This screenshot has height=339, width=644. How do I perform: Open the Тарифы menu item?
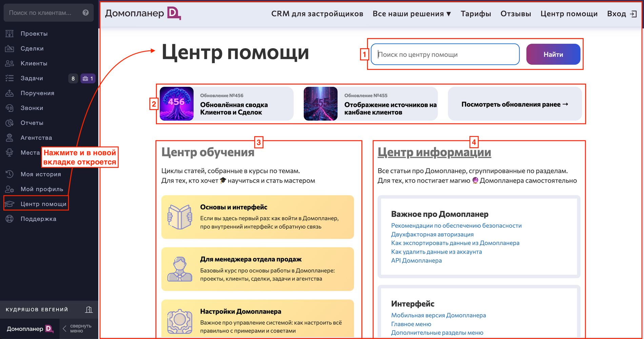coord(476,14)
